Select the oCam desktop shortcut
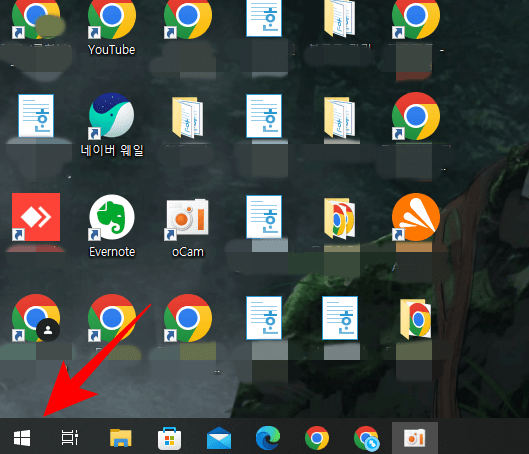This screenshot has width=529, height=454. click(x=187, y=219)
